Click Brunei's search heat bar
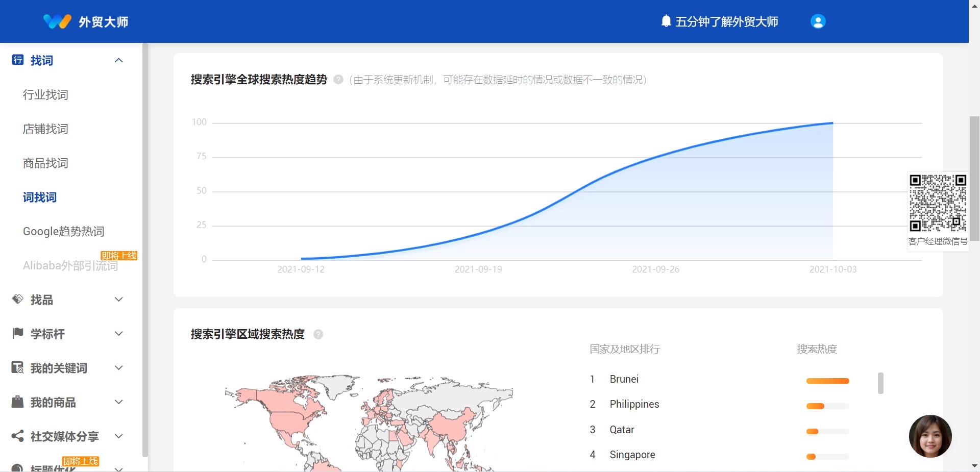 [827, 381]
